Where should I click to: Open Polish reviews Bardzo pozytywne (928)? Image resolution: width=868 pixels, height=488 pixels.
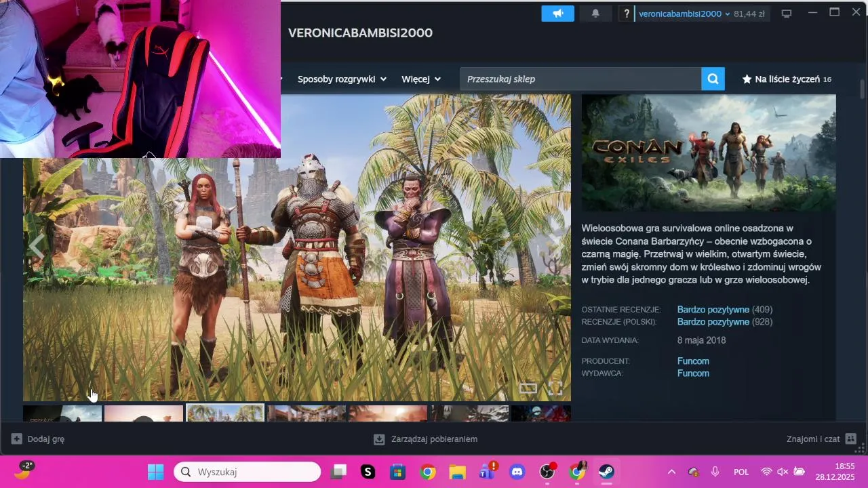pos(724,322)
